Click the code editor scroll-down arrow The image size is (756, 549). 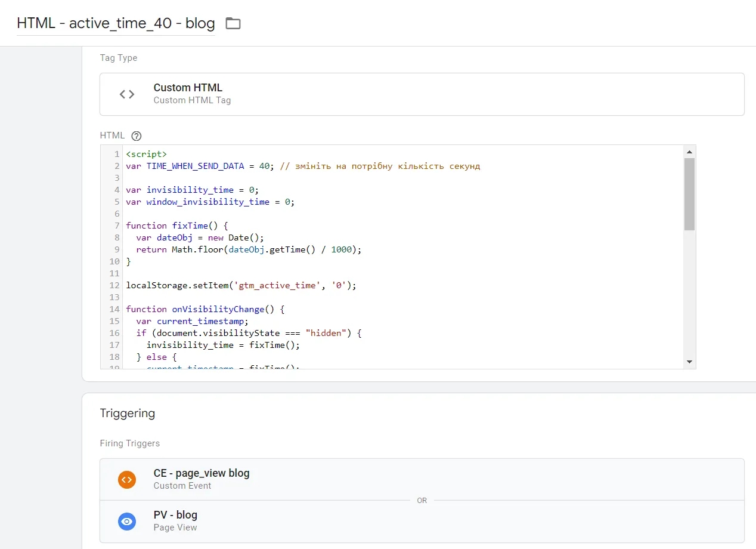(689, 362)
